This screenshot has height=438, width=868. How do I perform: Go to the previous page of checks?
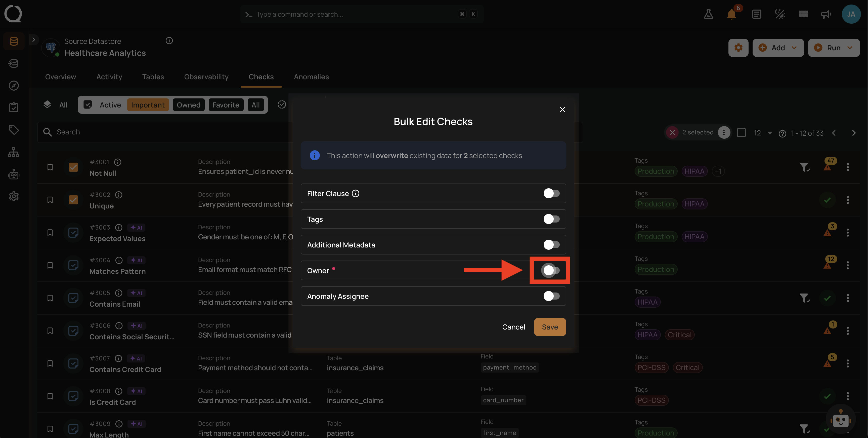click(834, 133)
